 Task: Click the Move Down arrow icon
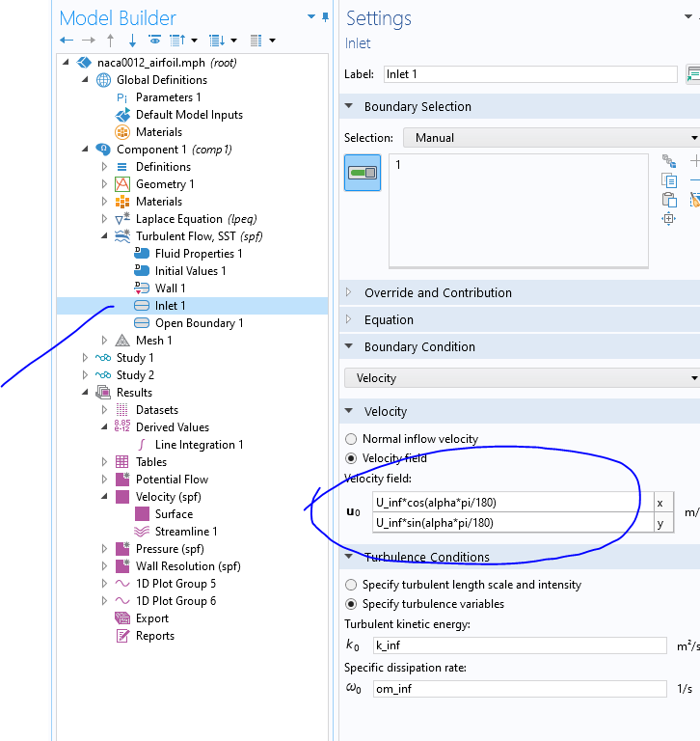click(132, 41)
